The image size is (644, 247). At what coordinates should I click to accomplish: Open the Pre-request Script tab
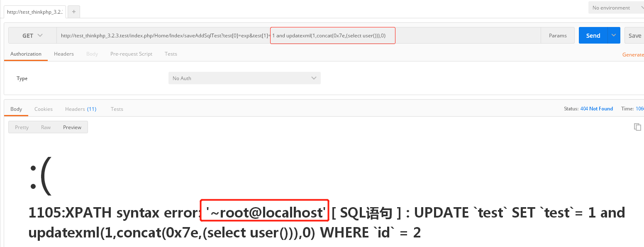click(131, 54)
